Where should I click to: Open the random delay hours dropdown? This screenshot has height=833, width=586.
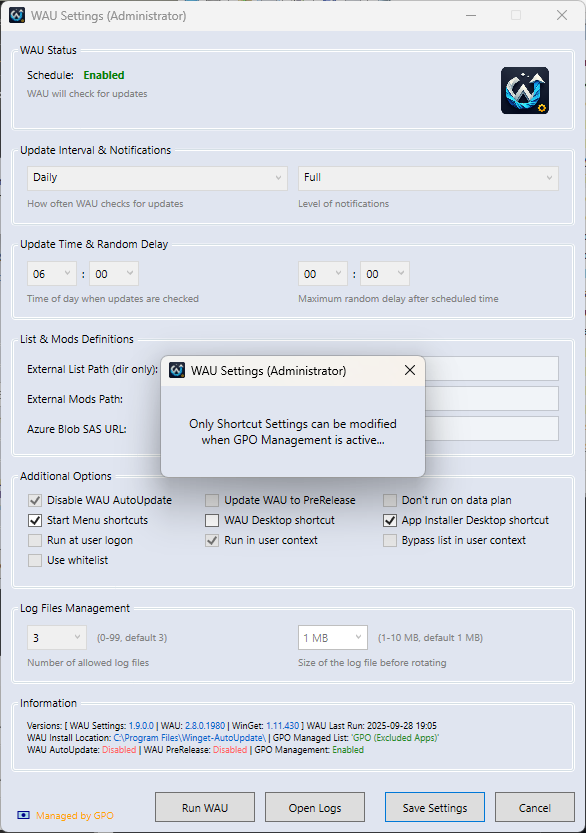click(x=323, y=274)
